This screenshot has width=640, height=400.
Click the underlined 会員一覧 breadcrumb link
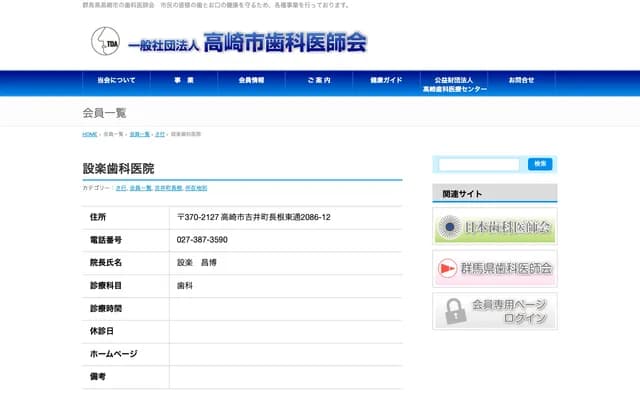[x=139, y=134]
